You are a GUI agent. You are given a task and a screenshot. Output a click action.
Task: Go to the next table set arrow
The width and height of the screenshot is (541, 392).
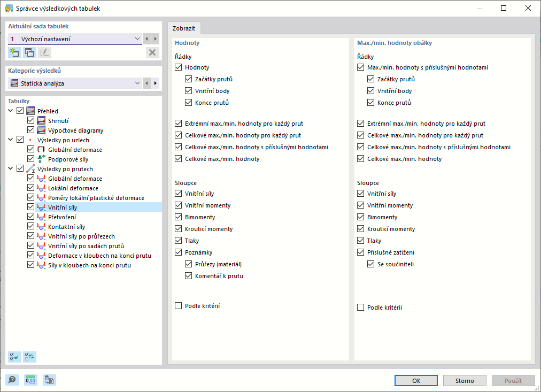(156, 39)
